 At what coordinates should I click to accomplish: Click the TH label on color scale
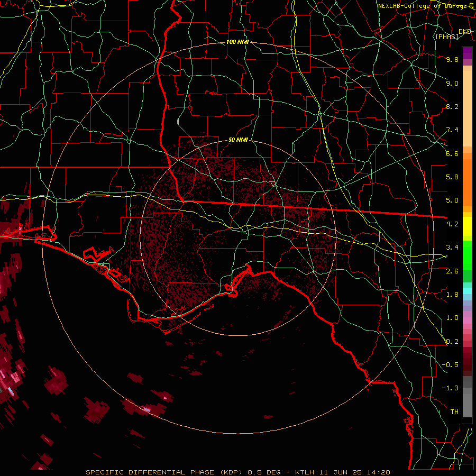[x=454, y=412]
